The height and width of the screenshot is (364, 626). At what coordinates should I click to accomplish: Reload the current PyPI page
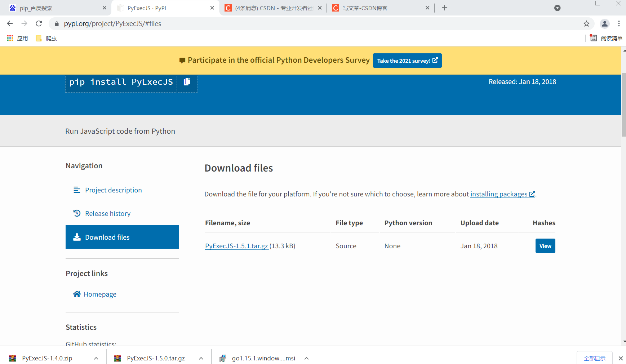(39, 23)
